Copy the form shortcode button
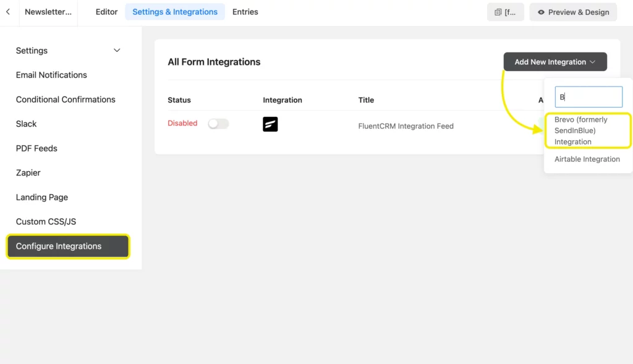633x364 pixels. 506,12
